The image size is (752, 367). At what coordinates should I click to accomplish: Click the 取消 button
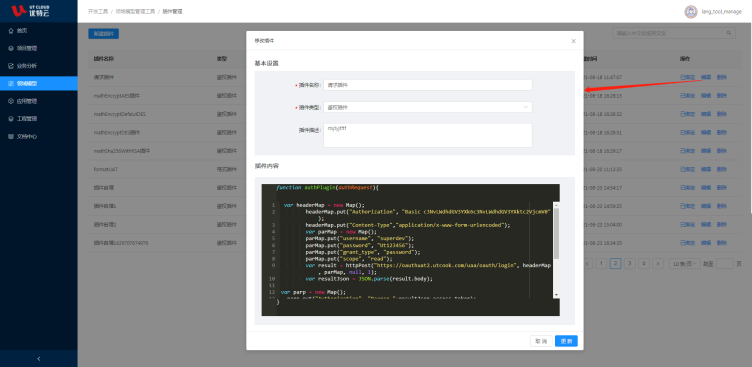pos(541,341)
